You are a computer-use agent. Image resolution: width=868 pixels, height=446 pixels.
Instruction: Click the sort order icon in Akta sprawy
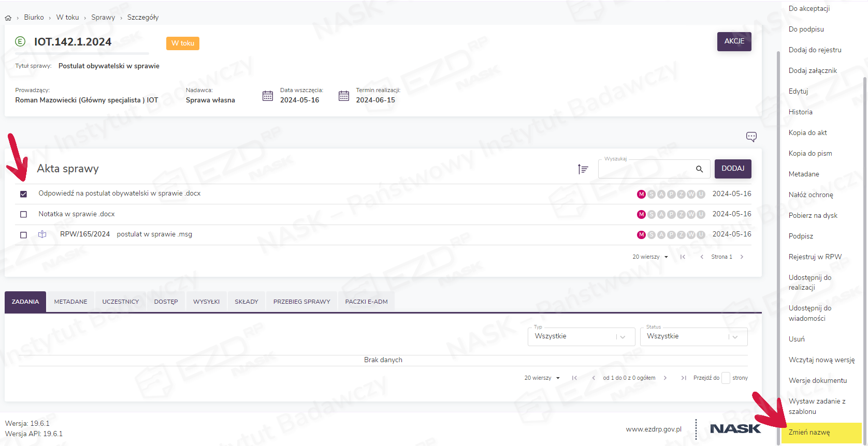tap(583, 169)
